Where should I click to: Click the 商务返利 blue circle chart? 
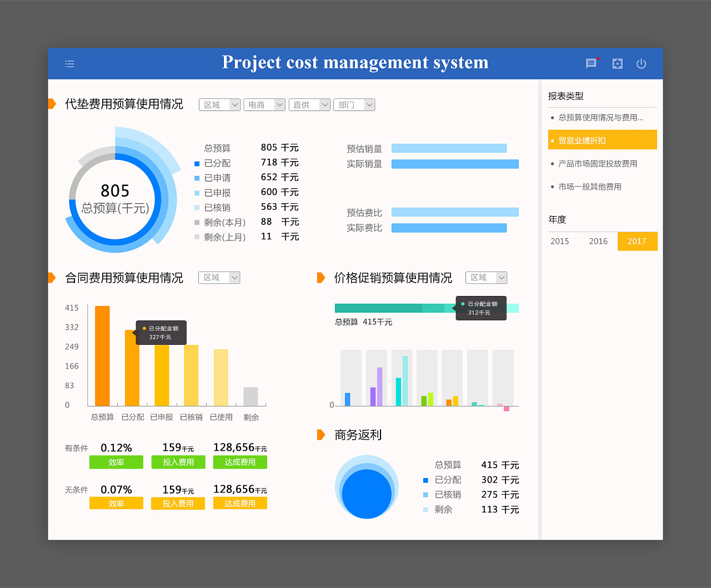367,487
